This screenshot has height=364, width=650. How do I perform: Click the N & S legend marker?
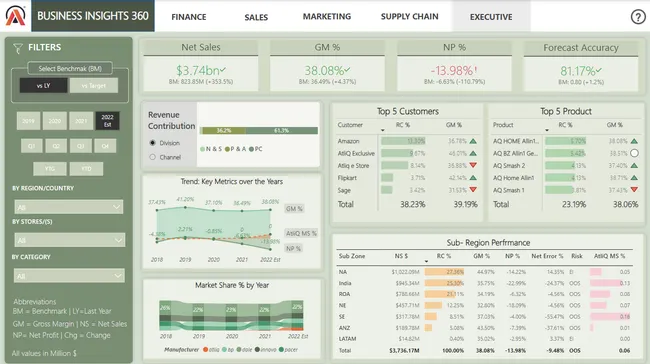(x=202, y=149)
